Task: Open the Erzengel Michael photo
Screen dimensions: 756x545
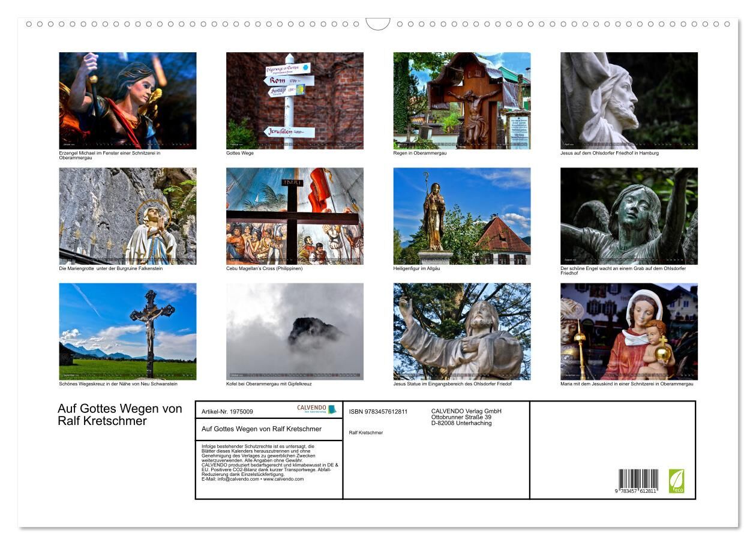Action: (127, 100)
